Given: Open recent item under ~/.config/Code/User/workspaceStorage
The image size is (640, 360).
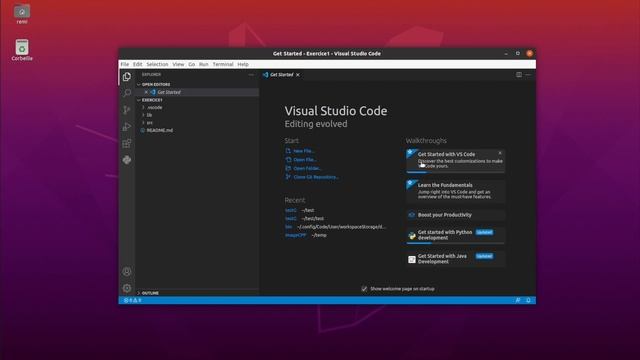Looking at the screenshot, I should point(289,227).
